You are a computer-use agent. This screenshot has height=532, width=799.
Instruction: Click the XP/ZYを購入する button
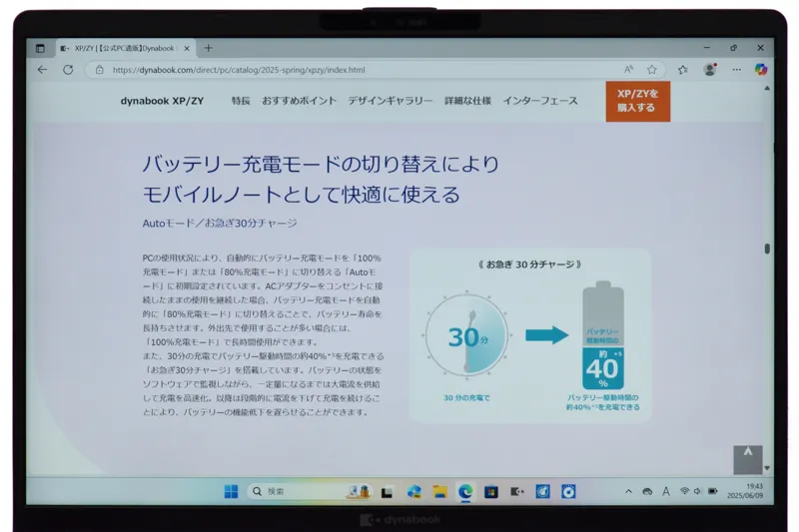pos(638,101)
